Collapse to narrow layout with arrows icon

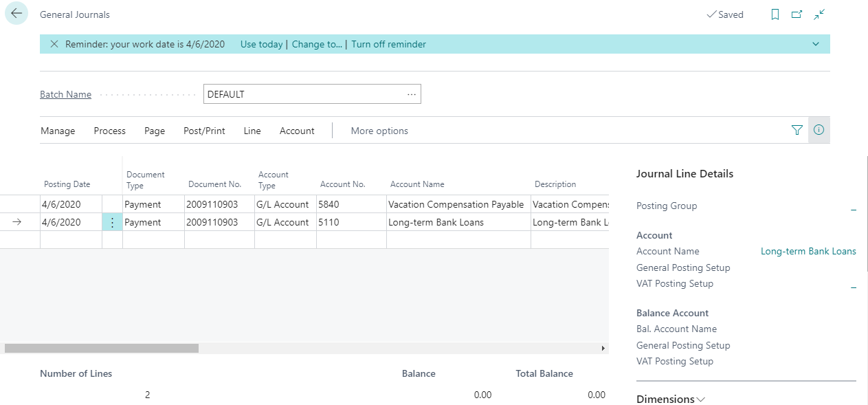coord(819,14)
